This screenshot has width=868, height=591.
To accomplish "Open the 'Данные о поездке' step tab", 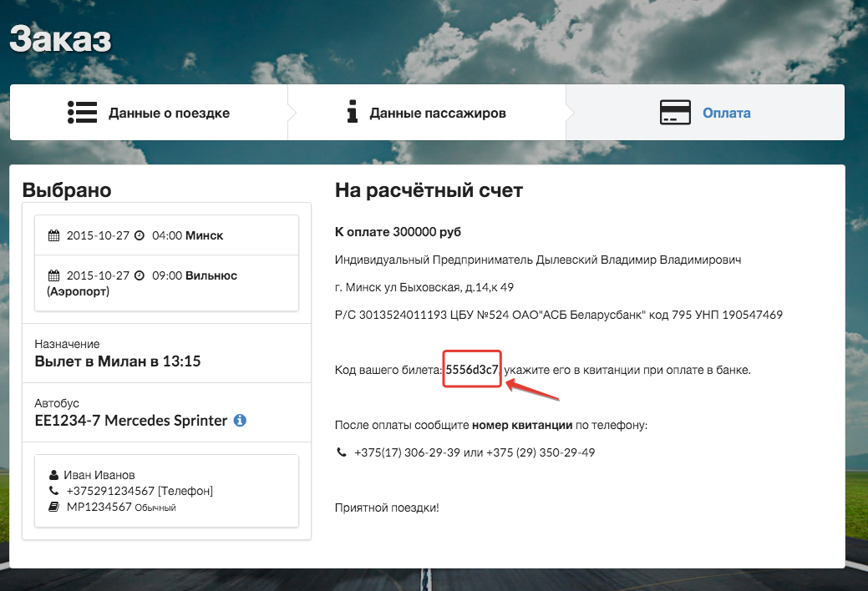I will pyautogui.click(x=149, y=113).
